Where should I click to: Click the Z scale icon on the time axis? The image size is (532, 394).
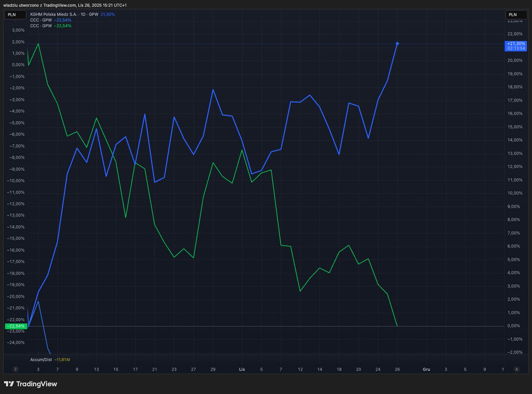point(16,369)
